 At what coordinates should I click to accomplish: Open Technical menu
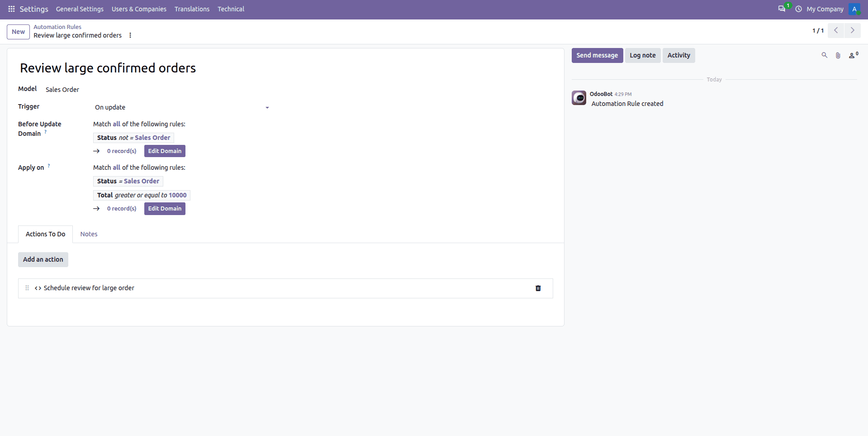(231, 9)
